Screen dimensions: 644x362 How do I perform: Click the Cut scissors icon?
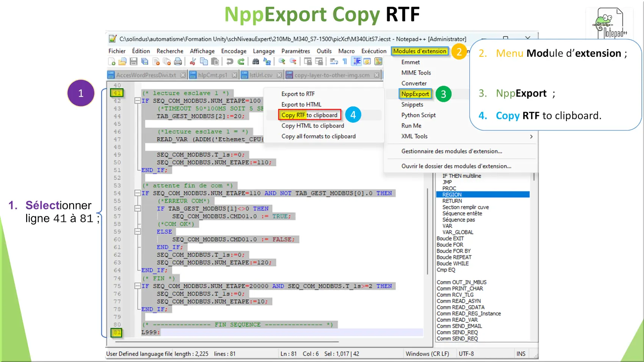click(193, 61)
